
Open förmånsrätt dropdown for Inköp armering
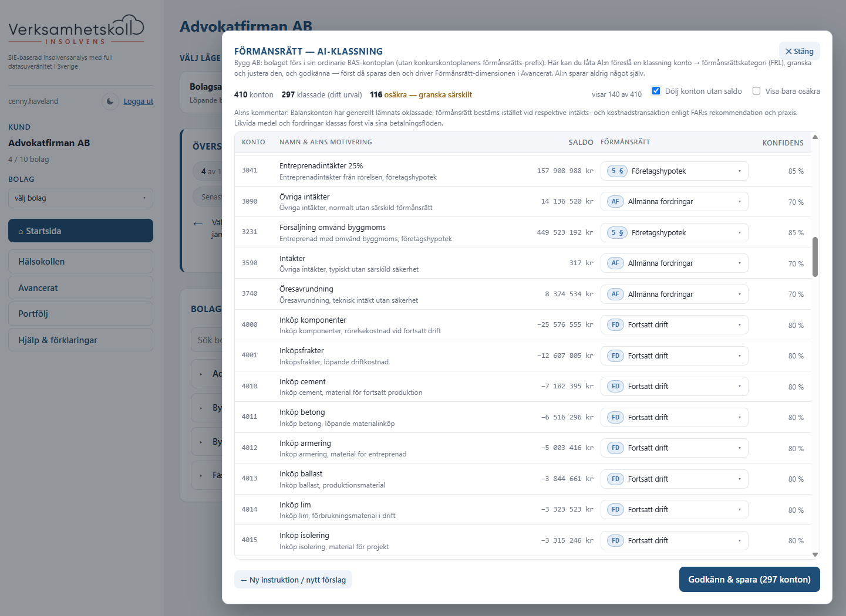[x=674, y=448]
